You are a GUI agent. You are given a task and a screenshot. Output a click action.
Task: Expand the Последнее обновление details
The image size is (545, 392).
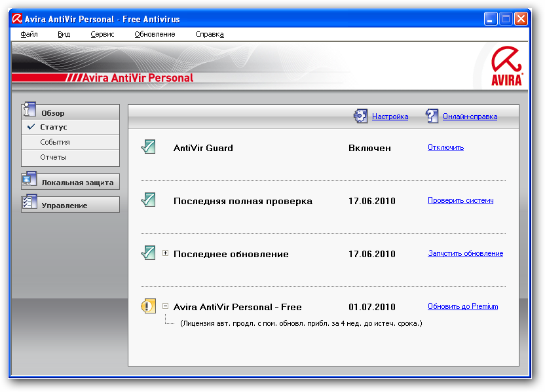click(x=166, y=253)
